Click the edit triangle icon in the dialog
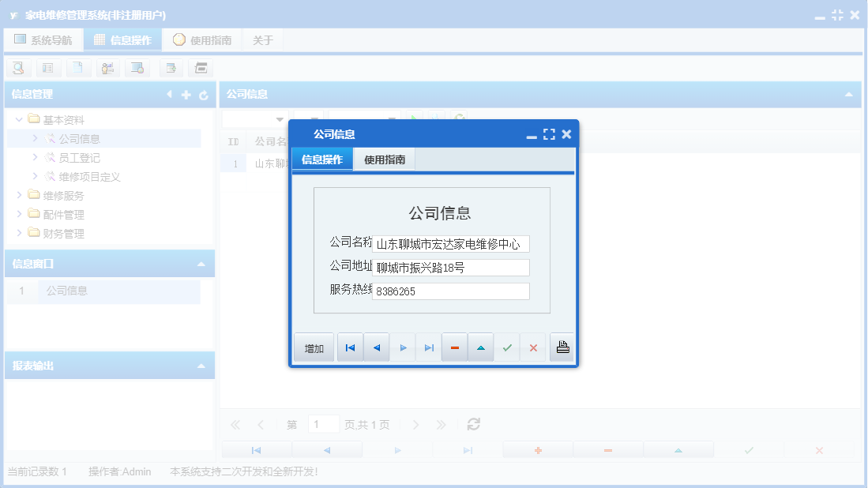868x488 pixels. click(480, 347)
